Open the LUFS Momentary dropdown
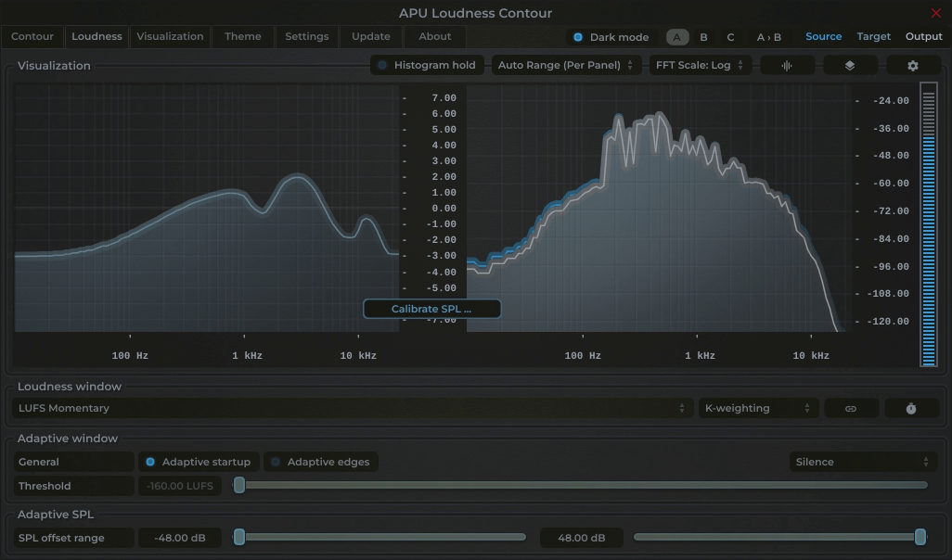The height and width of the screenshot is (560, 952). [353, 408]
